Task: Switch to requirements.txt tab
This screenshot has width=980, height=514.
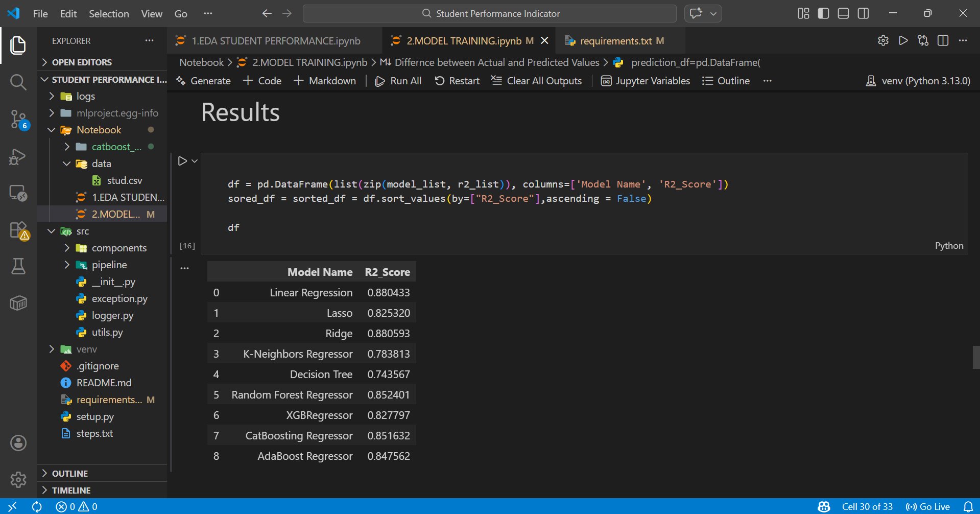Action: (x=615, y=41)
